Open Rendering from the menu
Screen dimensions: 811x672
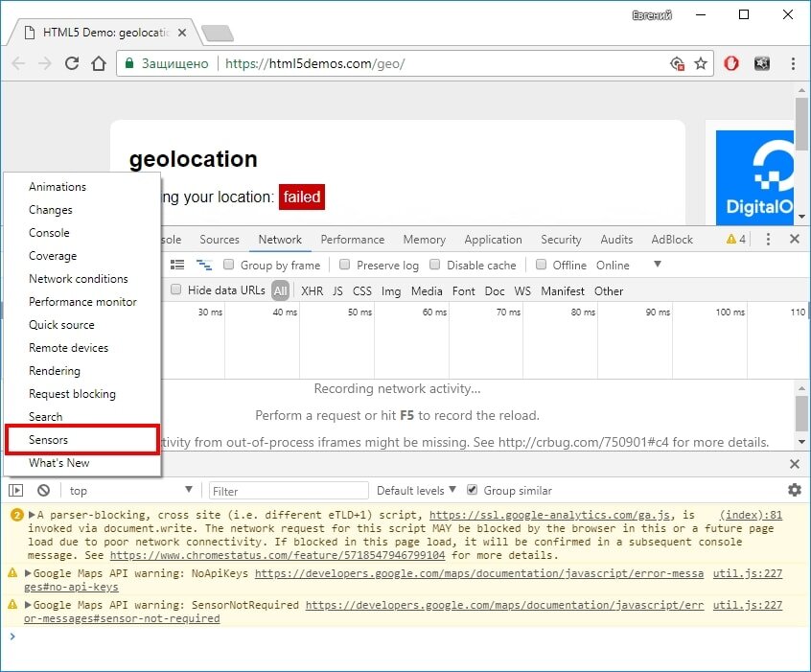pos(82,371)
